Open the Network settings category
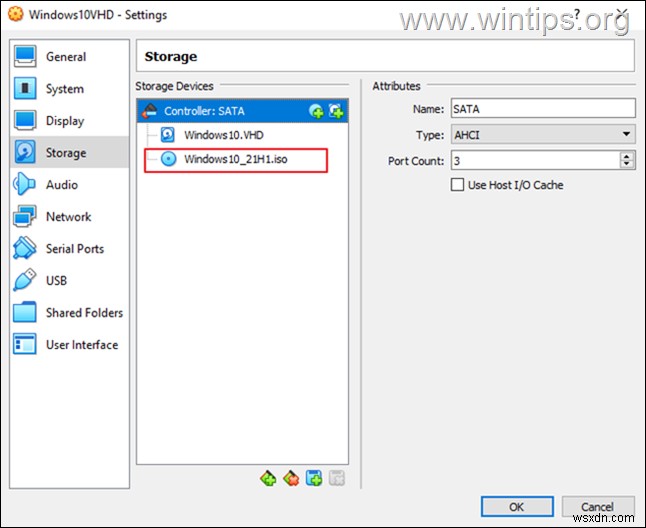Screen dimensions: 646x528 (x=69, y=217)
